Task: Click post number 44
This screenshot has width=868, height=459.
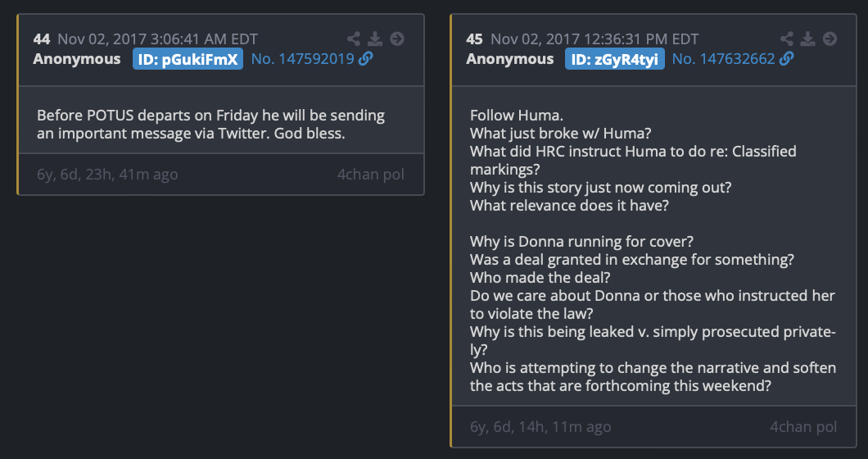Action: pyautogui.click(x=41, y=39)
